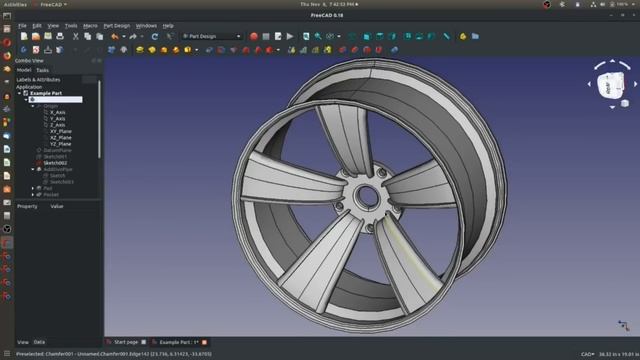Image resolution: width=640 pixels, height=360 pixels.
Task: Click the Copy icon in the toolbar
Action: click(87, 36)
